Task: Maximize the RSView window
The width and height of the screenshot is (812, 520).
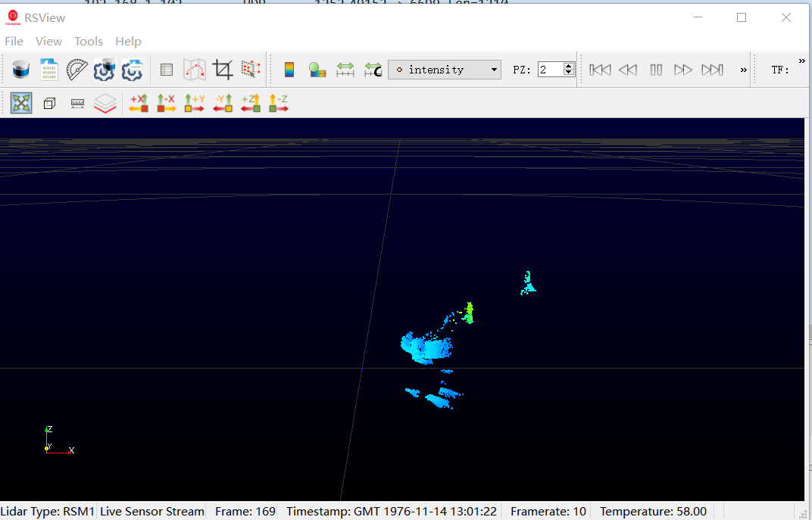Action: (742, 17)
